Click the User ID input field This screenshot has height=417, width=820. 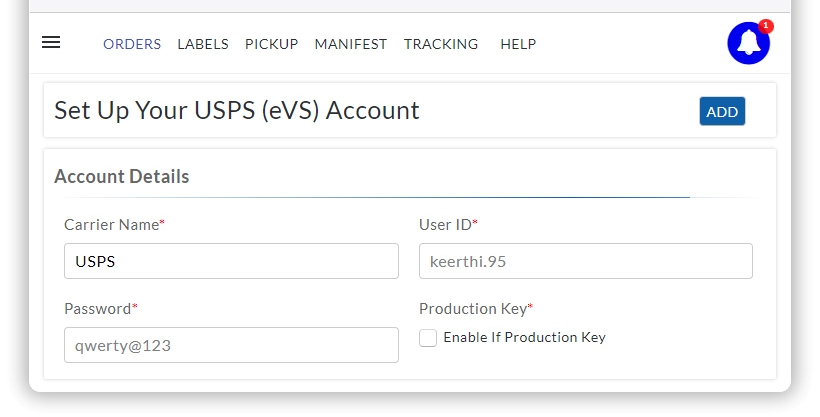pos(586,261)
